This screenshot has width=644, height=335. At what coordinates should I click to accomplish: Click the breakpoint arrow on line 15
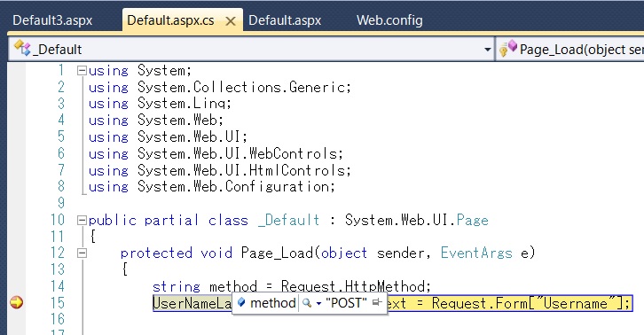click(17, 303)
